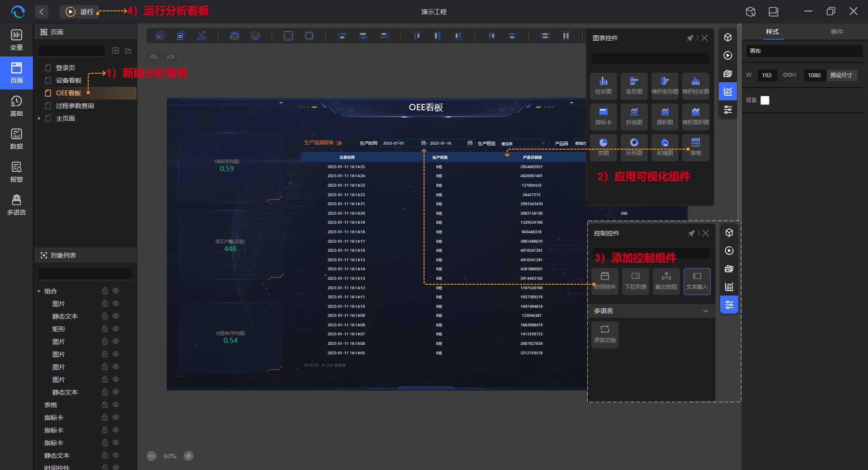This screenshot has width=868, height=470.
Task: Click the 运行 run button
Action: pos(80,12)
